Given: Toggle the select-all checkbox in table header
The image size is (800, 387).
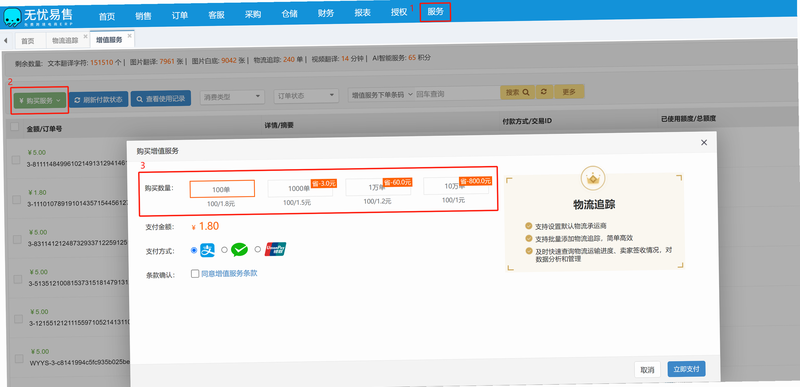Looking at the screenshot, I should 15,126.
